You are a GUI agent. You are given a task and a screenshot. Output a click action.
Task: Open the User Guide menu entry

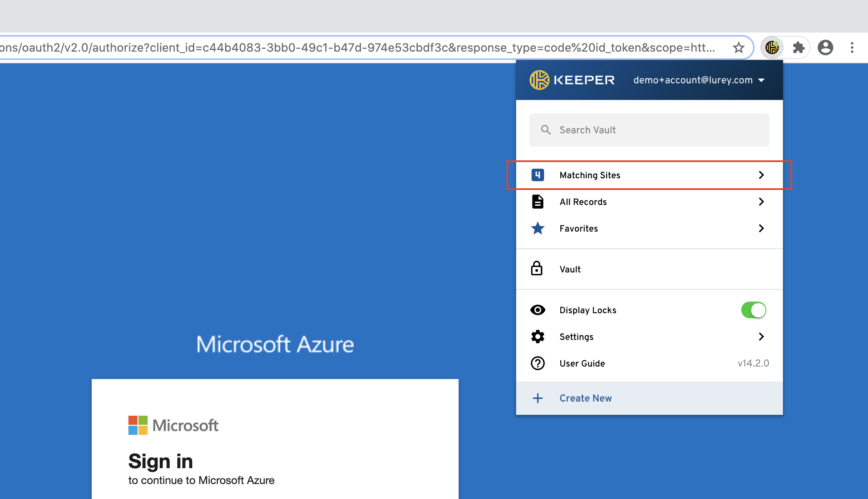click(650, 363)
